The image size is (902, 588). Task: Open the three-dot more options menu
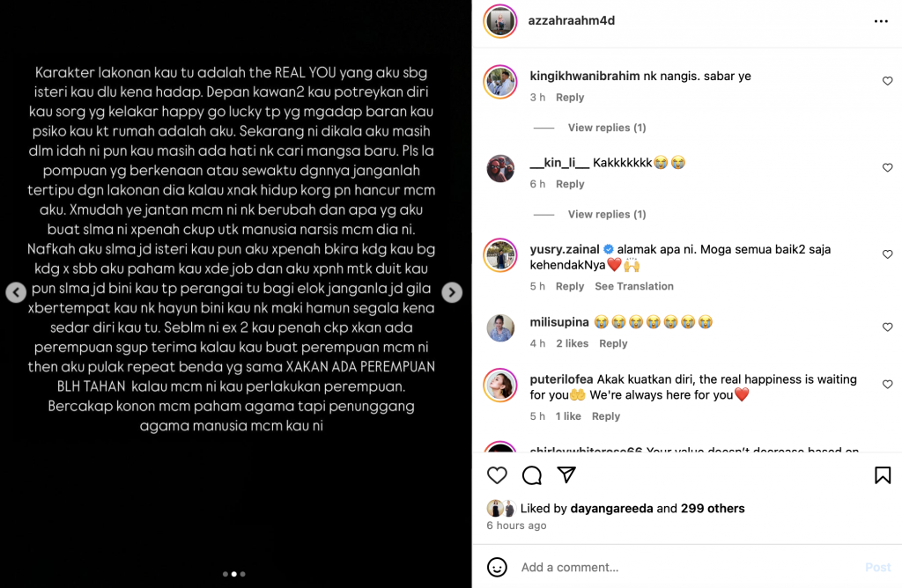click(x=881, y=21)
